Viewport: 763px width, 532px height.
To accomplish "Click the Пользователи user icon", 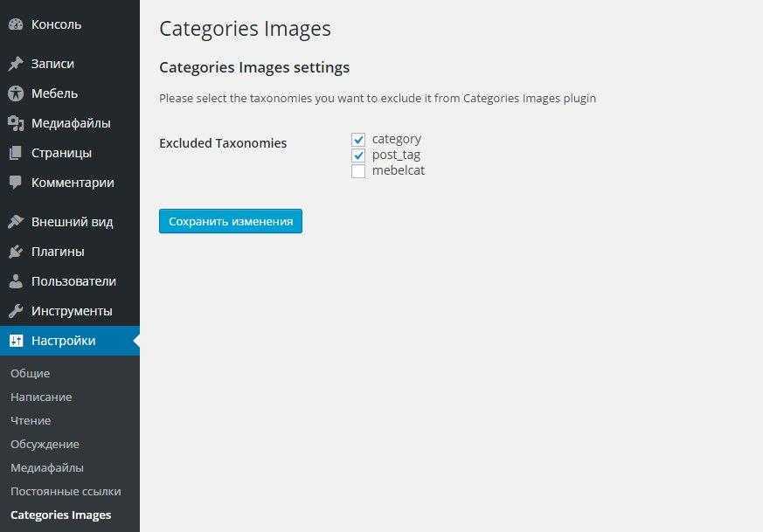I will (16, 281).
